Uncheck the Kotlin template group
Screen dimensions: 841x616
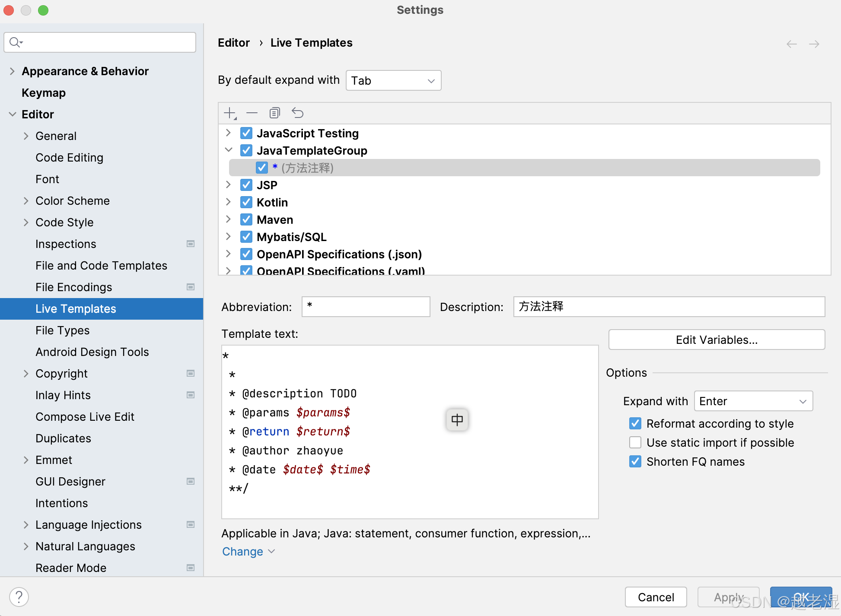click(246, 202)
